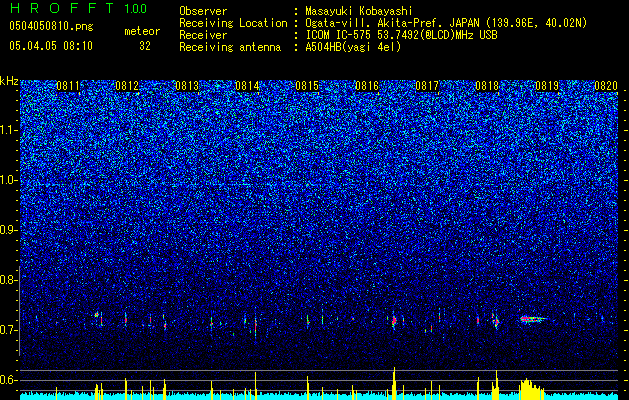Click the 0816 time marker
The image size is (629, 400).
point(367,86)
